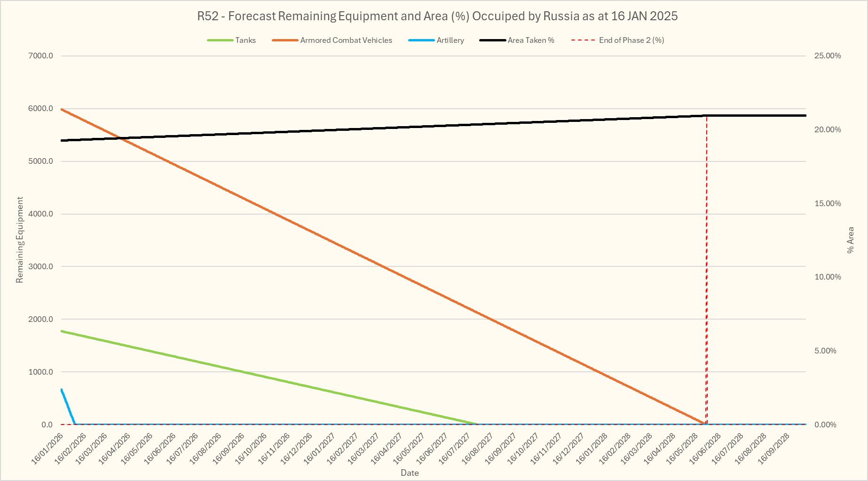868x481 pixels.
Task: Click the chart title text
Action: [437, 16]
